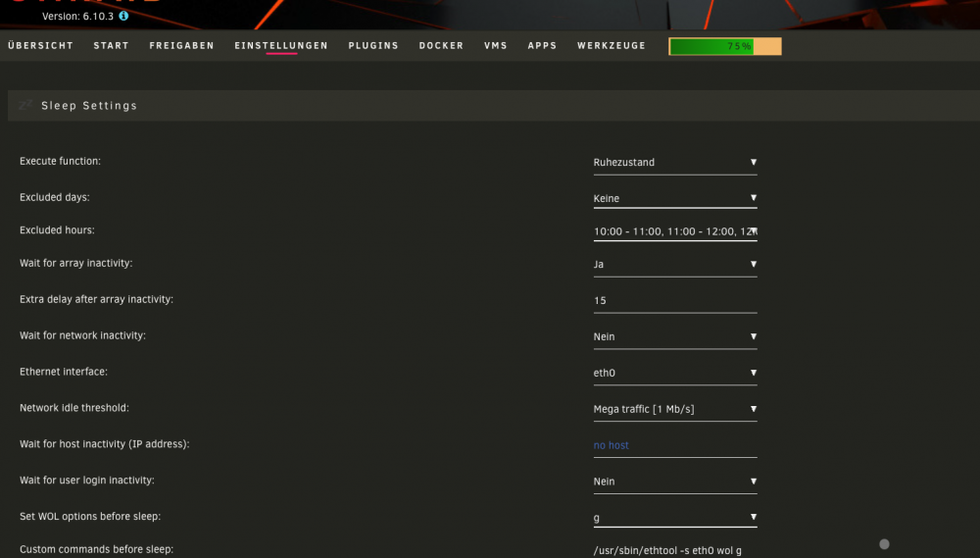Click the version info icon
The width and height of the screenshot is (980, 558).
coord(123,16)
